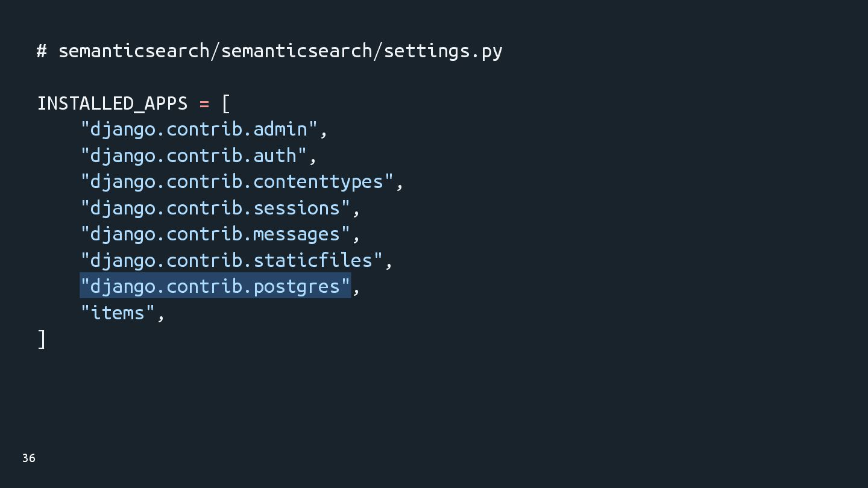Click the INSTALLED_APPS variable name
This screenshot has height=488, width=868.
click(x=113, y=104)
